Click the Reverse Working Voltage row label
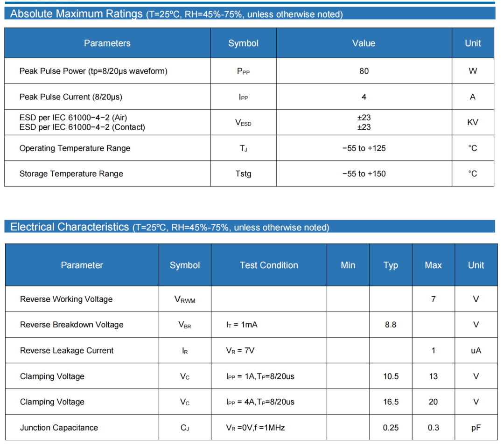 point(66,299)
